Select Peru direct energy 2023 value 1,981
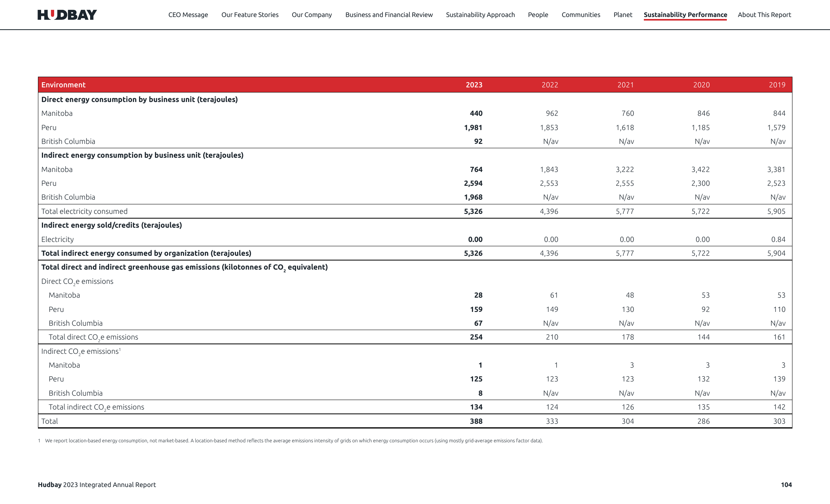Screen dimensions: 830x504 473,128
